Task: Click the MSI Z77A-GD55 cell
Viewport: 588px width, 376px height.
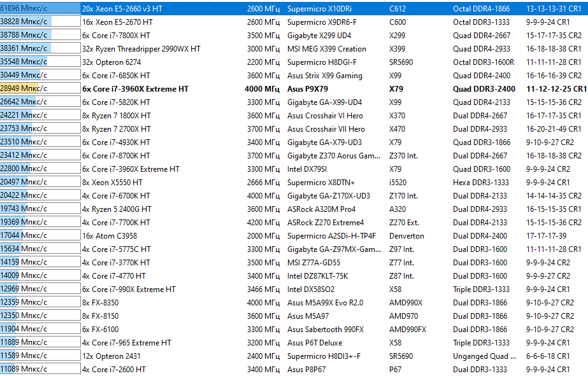Action: click(x=314, y=263)
